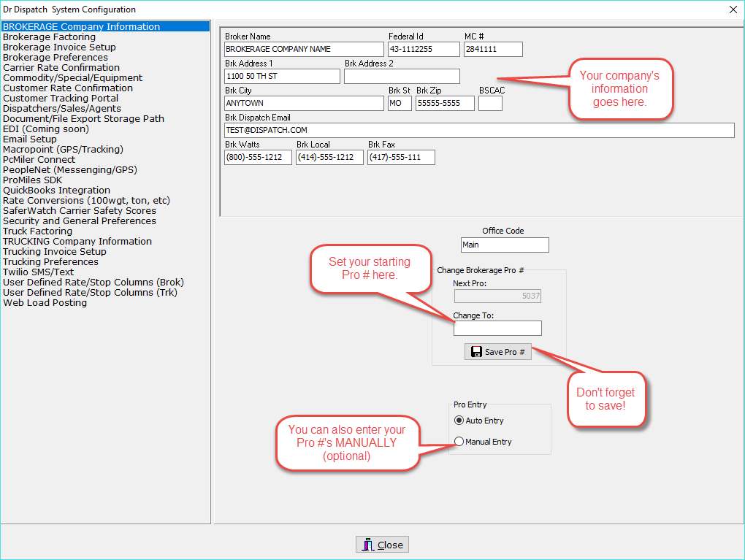Click the Federal Id field

[x=424, y=49]
